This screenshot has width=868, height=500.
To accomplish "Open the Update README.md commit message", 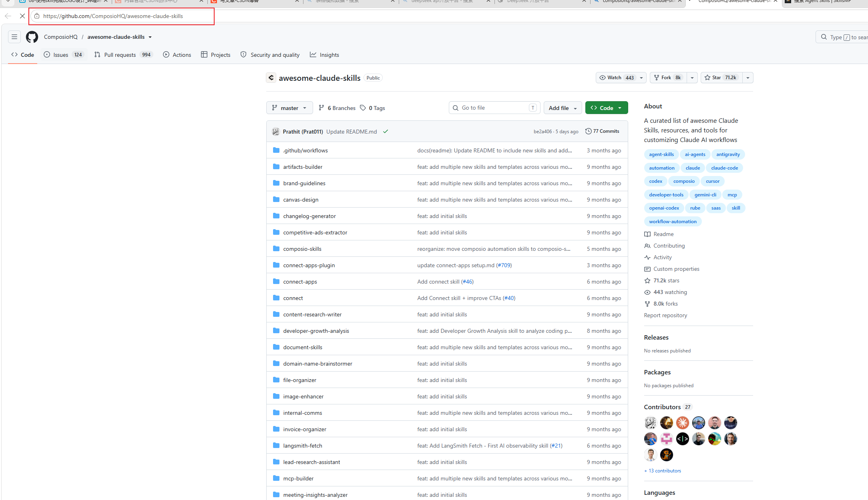I will pos(352,132).
